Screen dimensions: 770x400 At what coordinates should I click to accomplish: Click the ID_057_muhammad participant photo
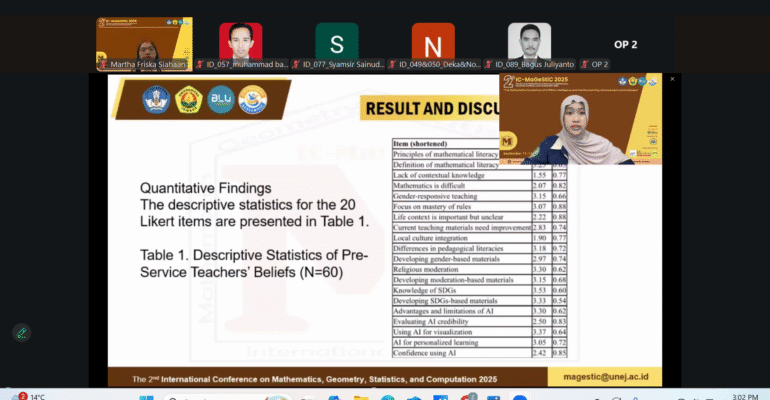[x=240, y=42]
